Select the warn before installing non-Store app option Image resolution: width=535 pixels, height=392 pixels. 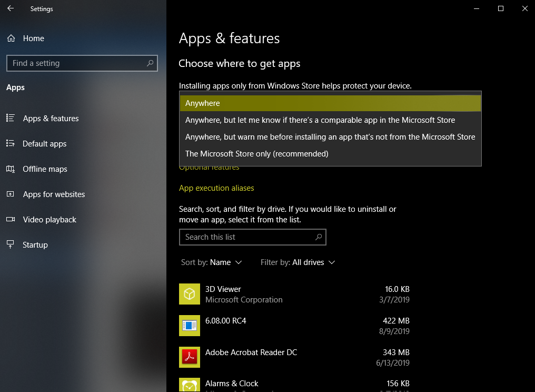click(x=330, y=137)
